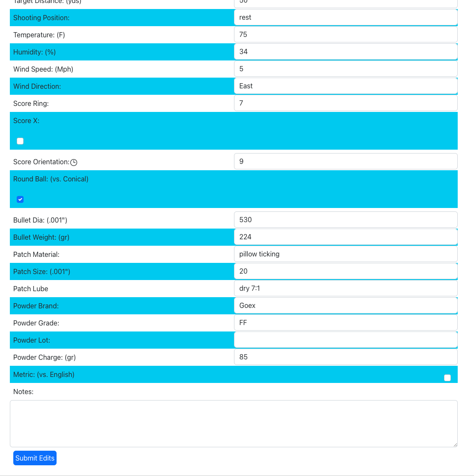The height and width of the screenshot is (476, 474).
Task: Toggle the Metric (vs. English) checkbox
Action: tap(447, 378)
